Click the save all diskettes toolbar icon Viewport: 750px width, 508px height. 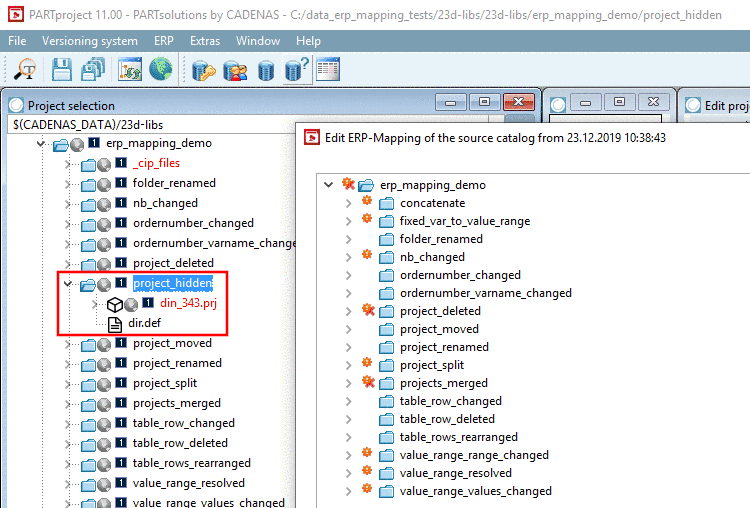93,69
